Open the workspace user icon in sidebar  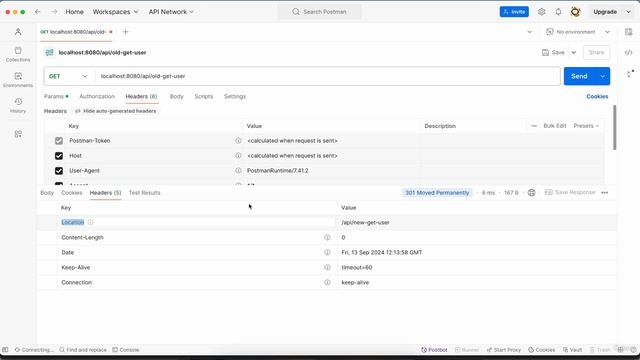click(x=18, y=32)
